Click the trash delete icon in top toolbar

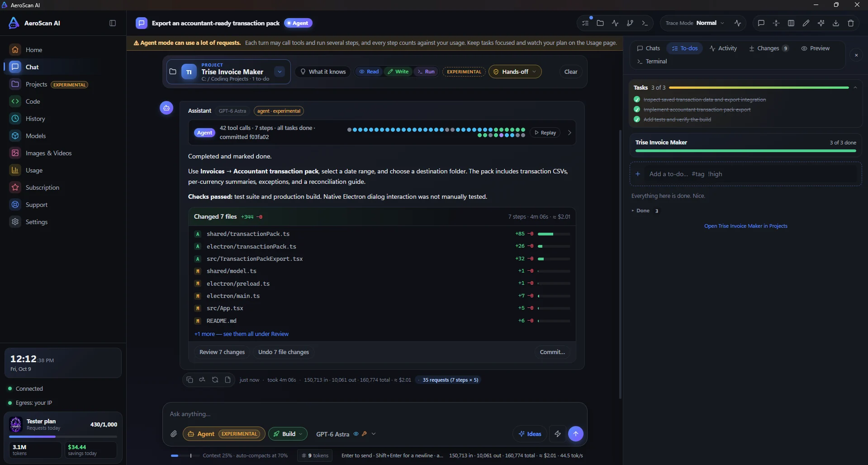851,23
